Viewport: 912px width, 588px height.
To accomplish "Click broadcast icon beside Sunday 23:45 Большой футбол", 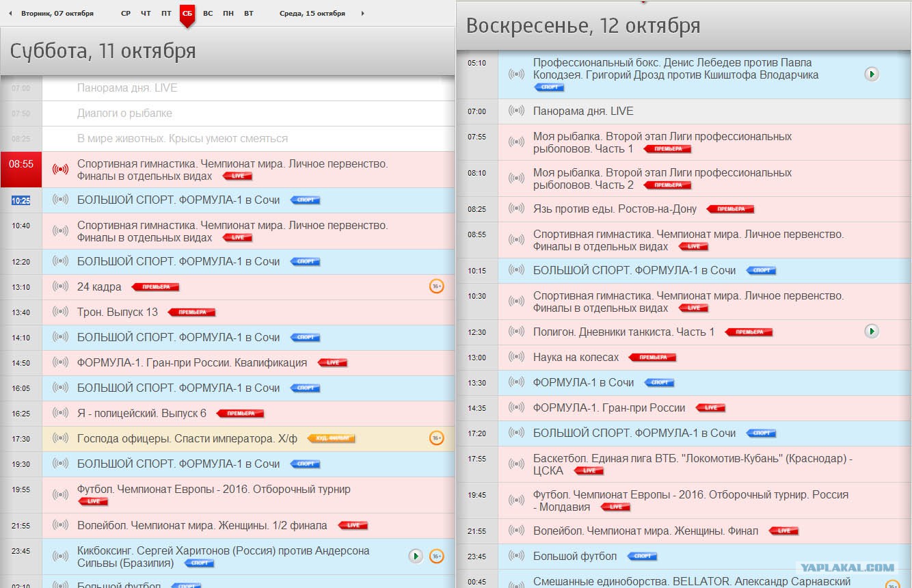I will 516,557.
